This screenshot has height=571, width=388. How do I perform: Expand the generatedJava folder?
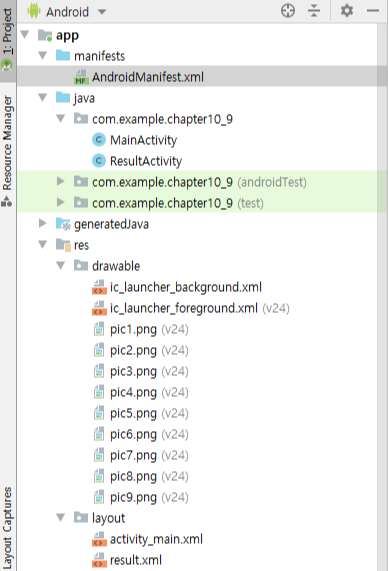click(x=42, y=223)
